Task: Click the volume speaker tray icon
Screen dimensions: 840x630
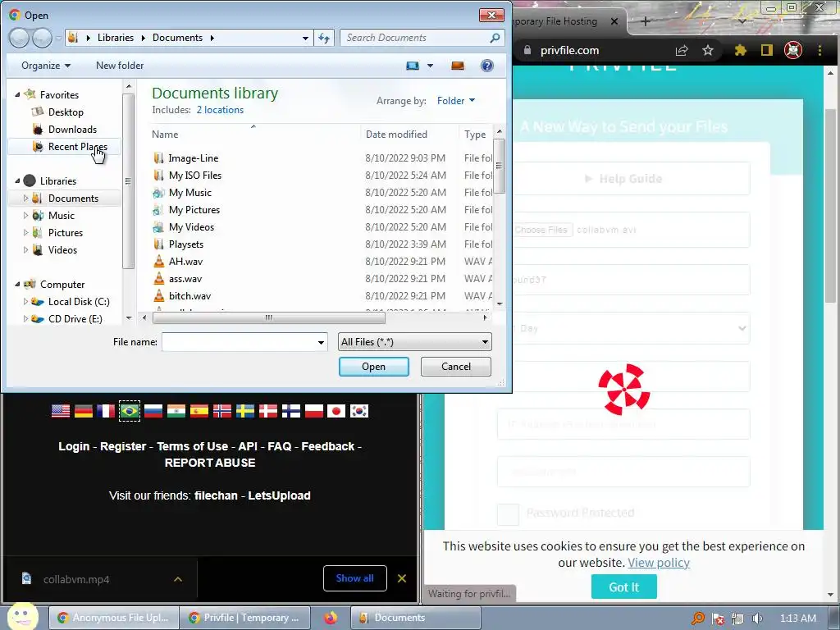Action: 757,619
